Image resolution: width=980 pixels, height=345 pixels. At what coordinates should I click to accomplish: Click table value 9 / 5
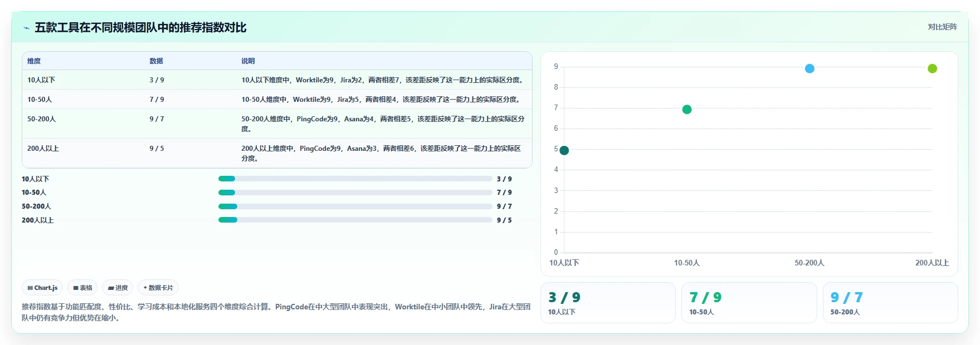[157, 149]
